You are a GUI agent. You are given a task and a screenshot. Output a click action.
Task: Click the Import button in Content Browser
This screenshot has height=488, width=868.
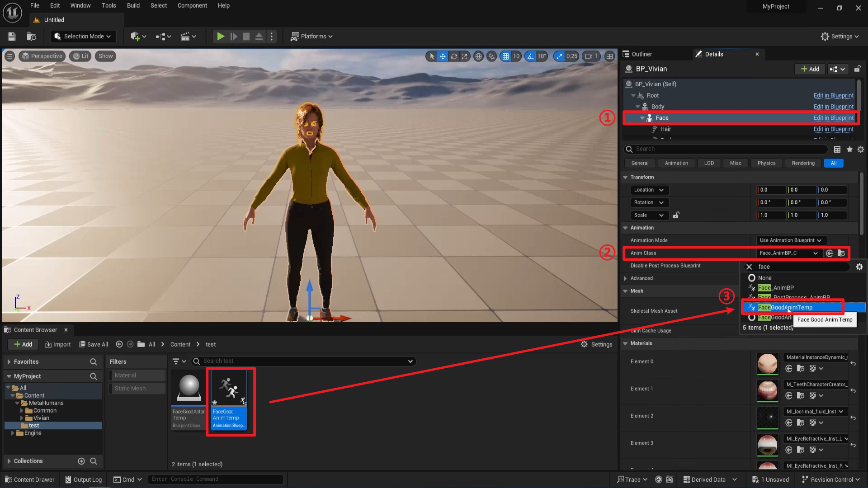(x=58, y=344)
